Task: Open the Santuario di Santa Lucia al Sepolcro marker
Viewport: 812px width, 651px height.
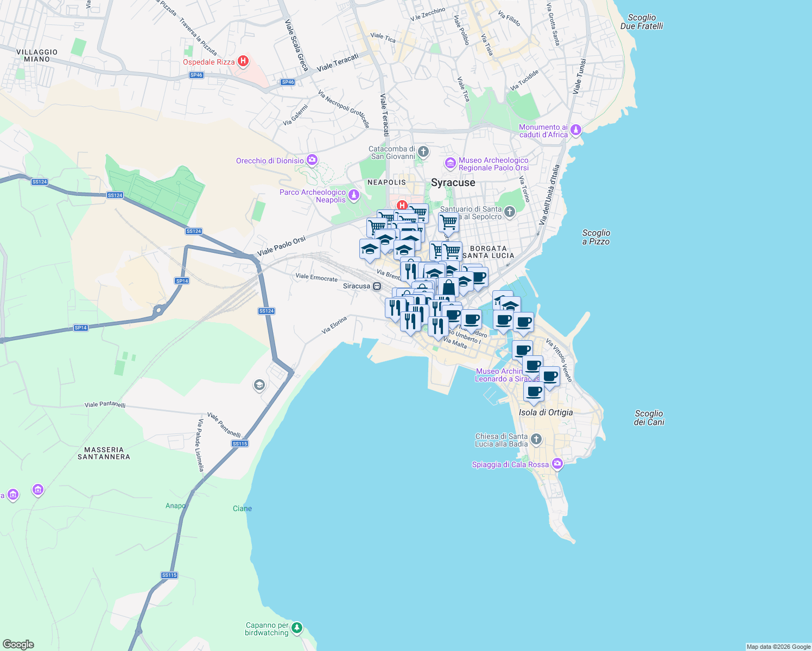Action: pyautogui.click(x=509, y=212)
